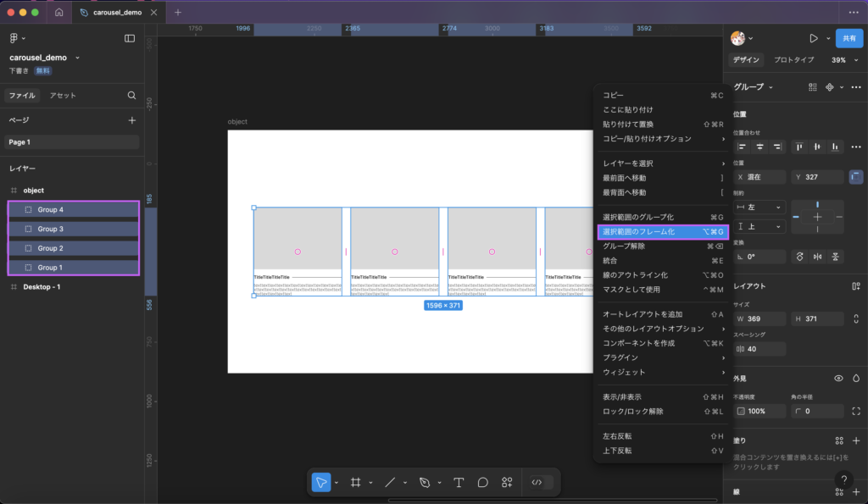The image size is (868, 504).
Task: Open the Figma main menu icon
Action: [14, 38]
